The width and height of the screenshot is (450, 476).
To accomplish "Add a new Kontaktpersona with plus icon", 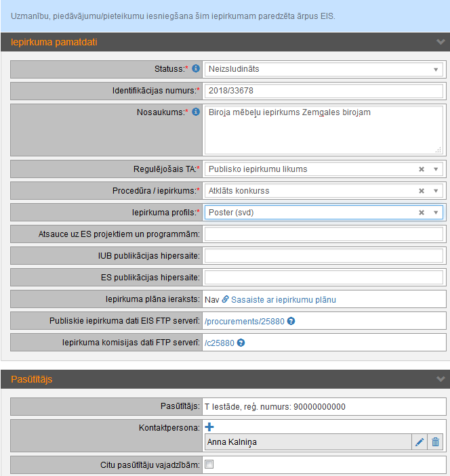I will tap(209, 427).
